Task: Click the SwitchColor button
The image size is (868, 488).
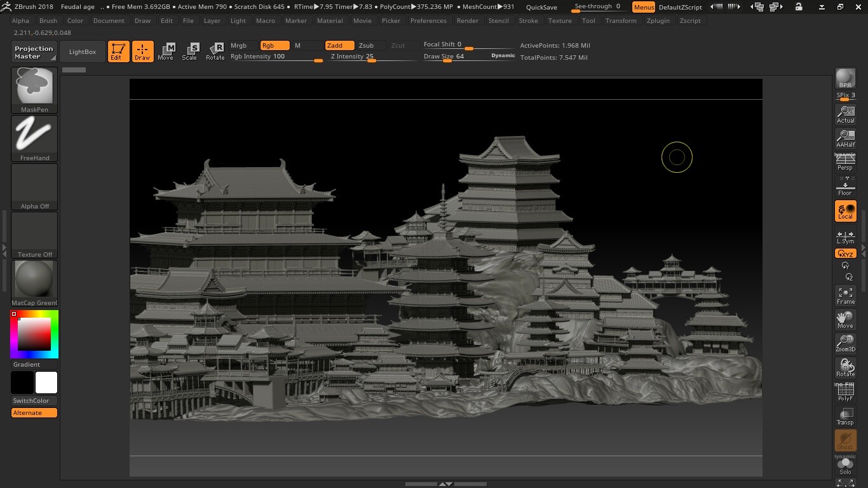Action: (x=34, y=401)
